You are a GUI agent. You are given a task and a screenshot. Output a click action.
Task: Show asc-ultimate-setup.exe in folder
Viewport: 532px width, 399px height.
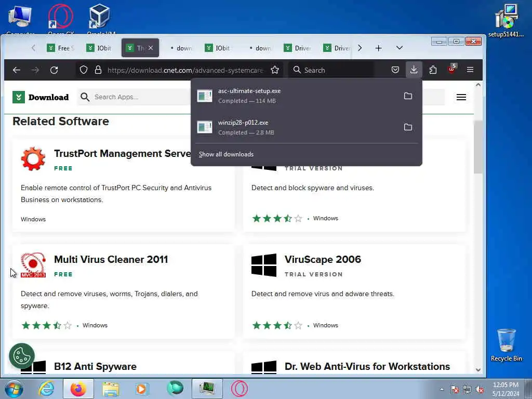point(408,96)
